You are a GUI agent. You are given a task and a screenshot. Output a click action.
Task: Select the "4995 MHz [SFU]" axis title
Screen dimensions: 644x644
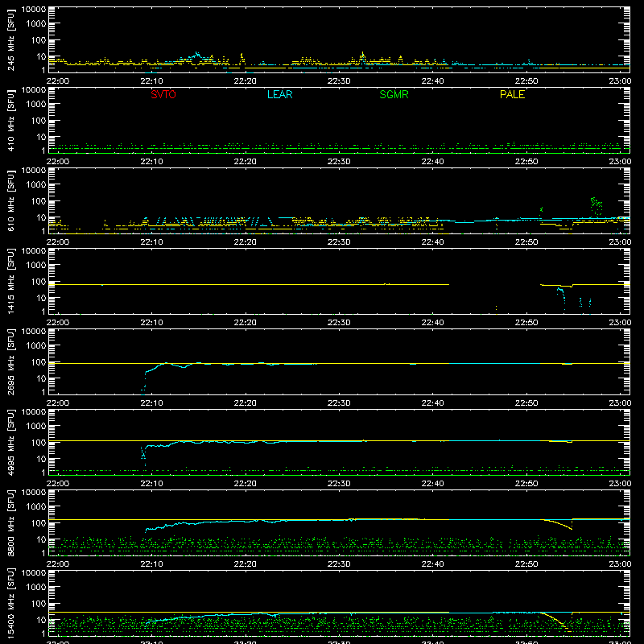click(11, 443)
